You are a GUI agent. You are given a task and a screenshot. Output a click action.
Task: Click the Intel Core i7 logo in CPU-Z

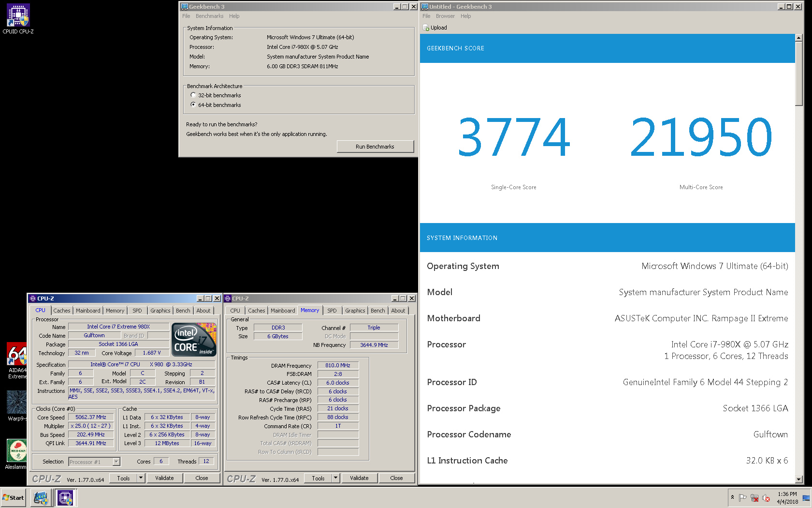pos(194,340)
